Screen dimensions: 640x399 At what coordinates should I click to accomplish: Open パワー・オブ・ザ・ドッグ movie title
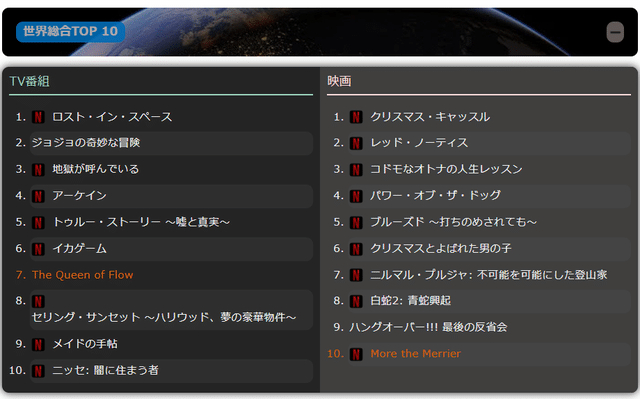[436, 195]
